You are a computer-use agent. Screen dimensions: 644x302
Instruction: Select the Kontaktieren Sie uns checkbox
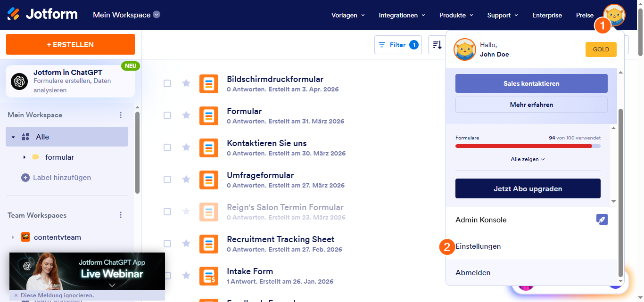[x=167, y=147]
